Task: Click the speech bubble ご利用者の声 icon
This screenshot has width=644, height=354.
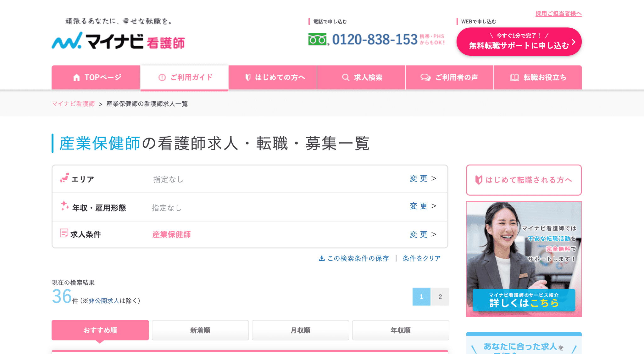Action: (425, 77)
